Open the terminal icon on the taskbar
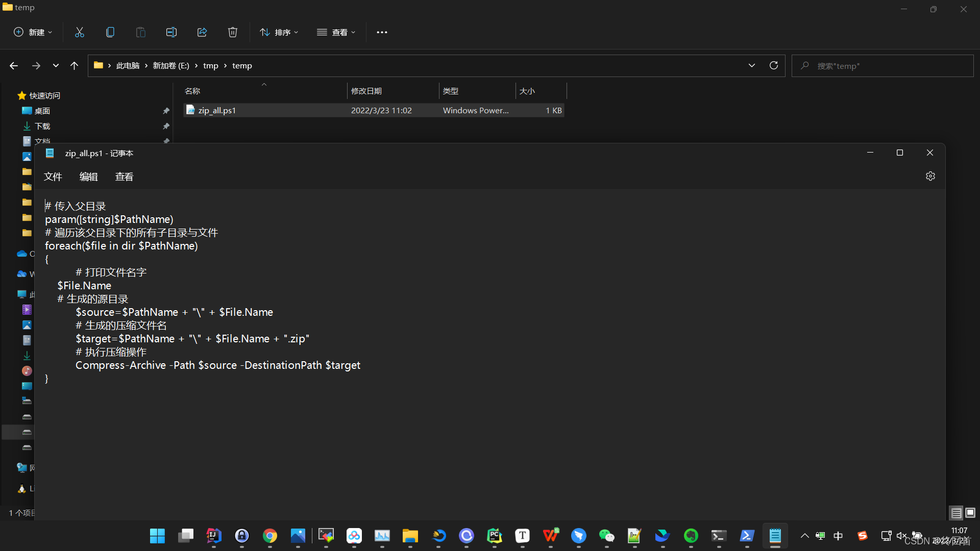This screenshot has height=551, width=980. tap(719, 536)
